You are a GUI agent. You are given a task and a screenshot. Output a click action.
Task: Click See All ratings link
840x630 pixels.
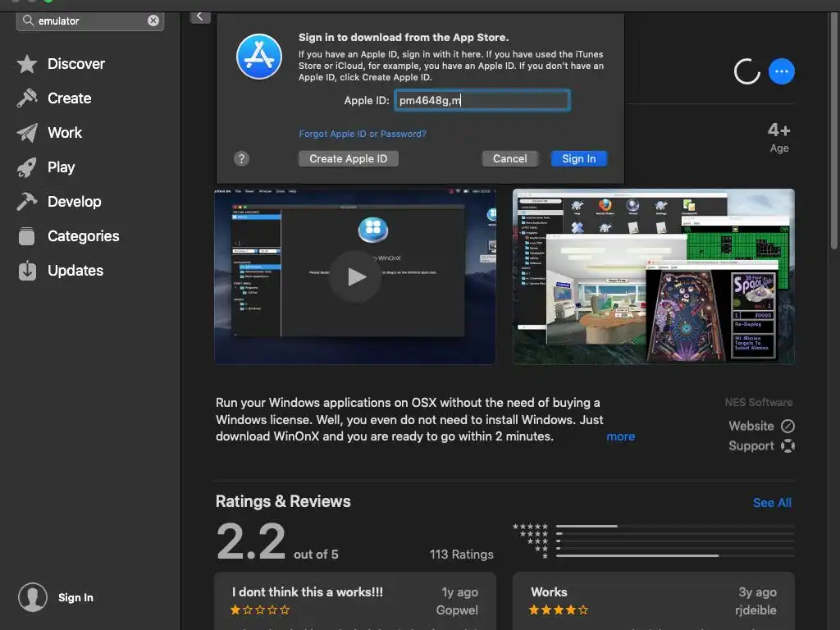click(x=772, y=503)
